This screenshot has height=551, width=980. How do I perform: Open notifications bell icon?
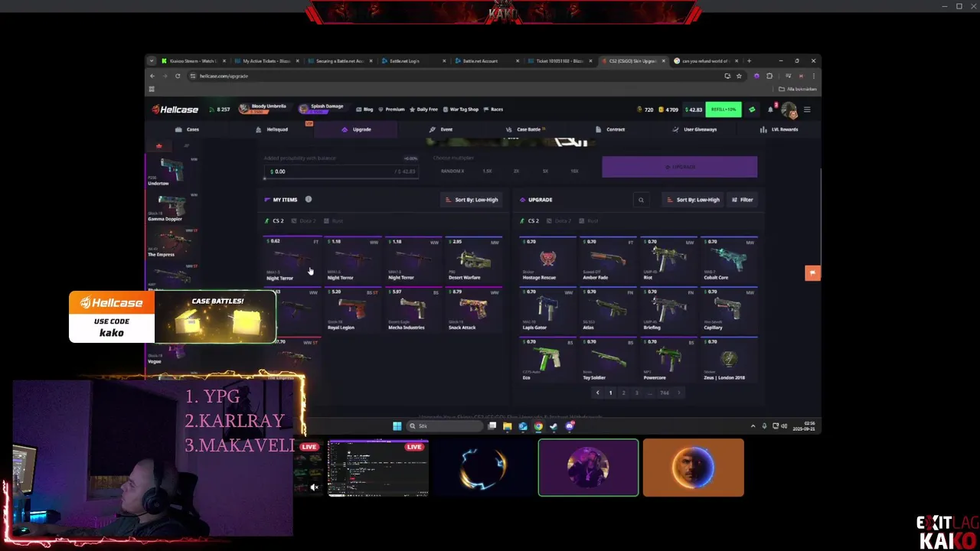[x=770, y=109]
